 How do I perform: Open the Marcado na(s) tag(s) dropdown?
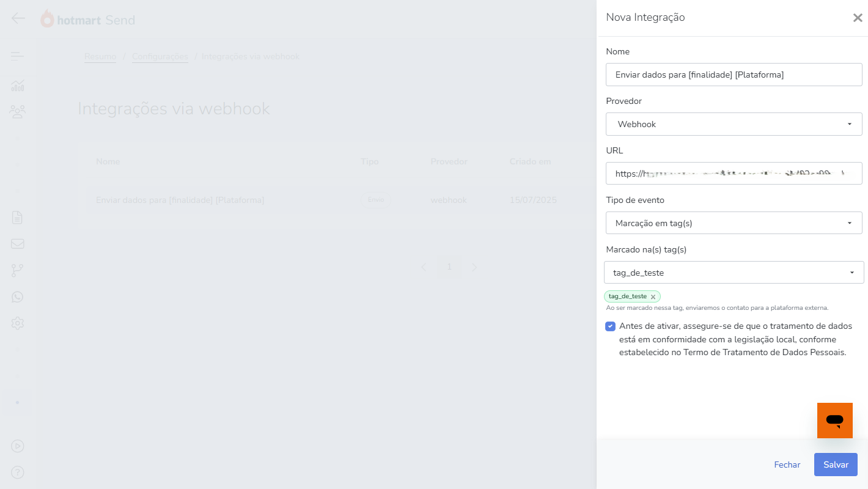734,273
